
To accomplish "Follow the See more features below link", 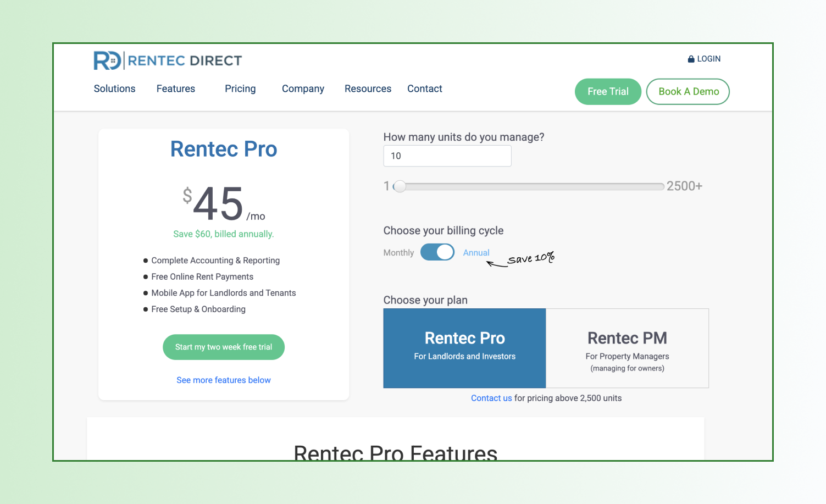I will (x=224, y=380).
